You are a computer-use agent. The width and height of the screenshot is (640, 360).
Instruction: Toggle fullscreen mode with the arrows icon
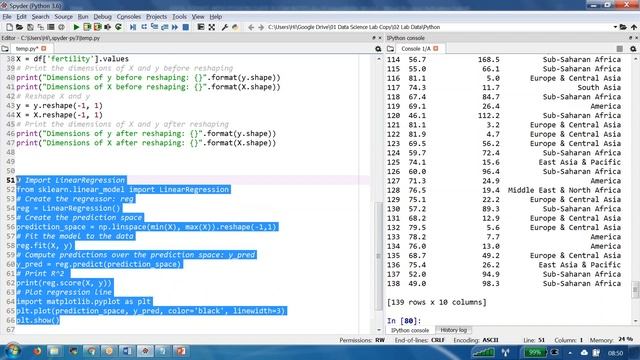pyautogui.click(x=211, y=27)
